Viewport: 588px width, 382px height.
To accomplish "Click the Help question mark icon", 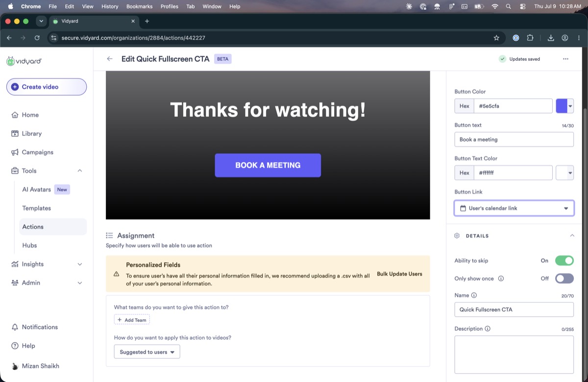I will tap(15, 346).
